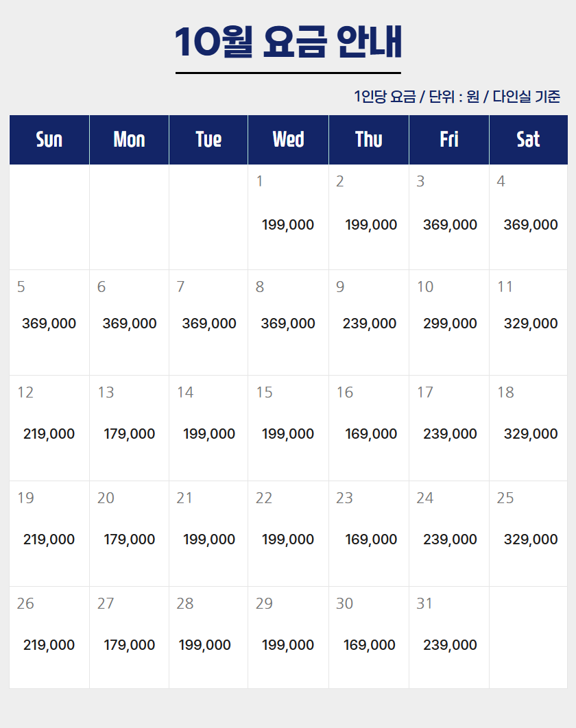Choose October 11 in the calendar
This screenshot has width=576, height=728.
tap(529, 322)
